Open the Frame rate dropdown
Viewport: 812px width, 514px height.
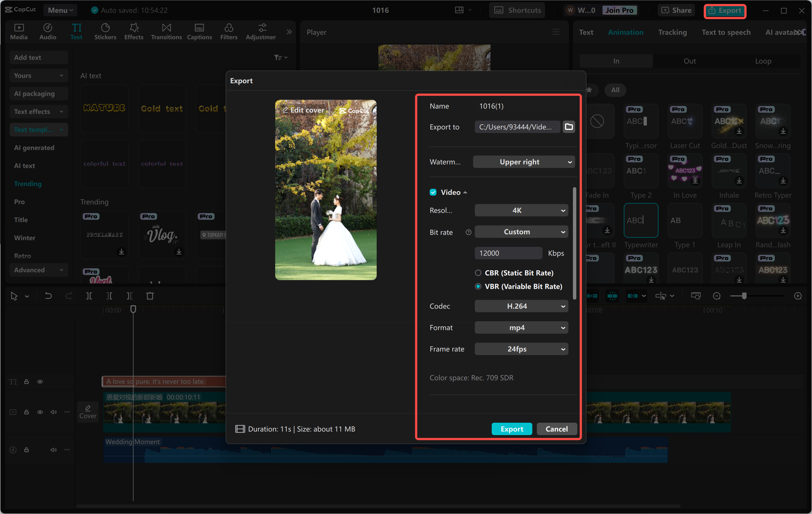(x=521, y=349)
